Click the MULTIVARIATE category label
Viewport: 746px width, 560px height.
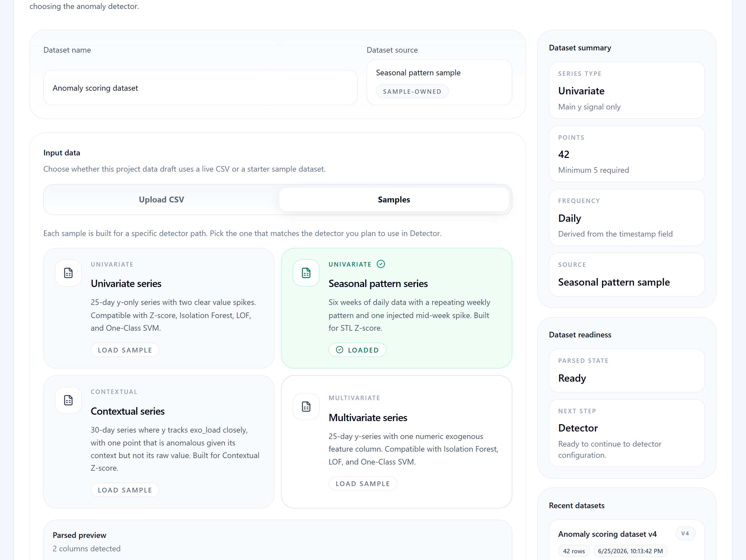click(355, 398)
